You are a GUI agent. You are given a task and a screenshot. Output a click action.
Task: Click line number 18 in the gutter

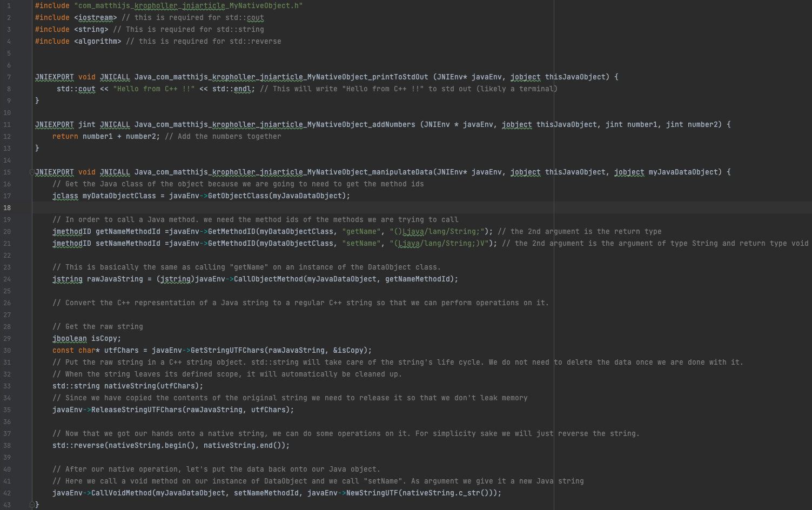(7, 208)
